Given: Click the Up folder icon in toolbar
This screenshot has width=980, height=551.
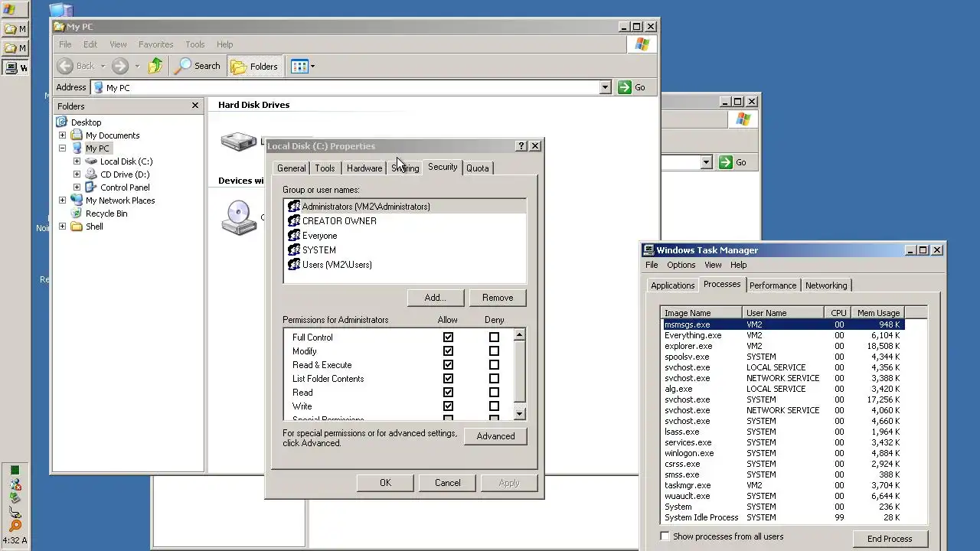Looking at the screenshot, I should point(155,66).
